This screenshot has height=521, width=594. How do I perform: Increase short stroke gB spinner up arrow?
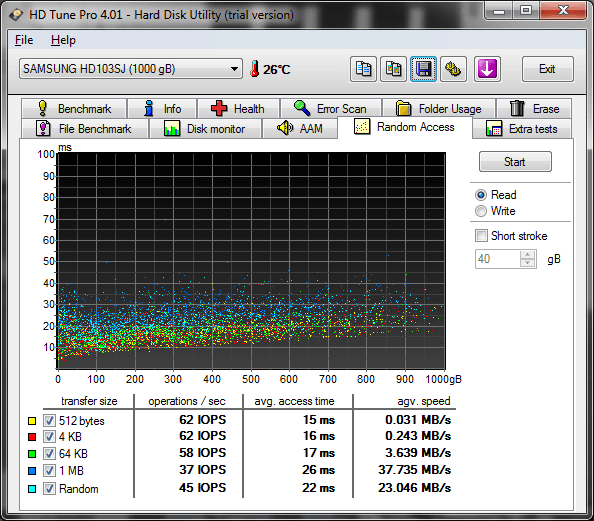(527, 255)
